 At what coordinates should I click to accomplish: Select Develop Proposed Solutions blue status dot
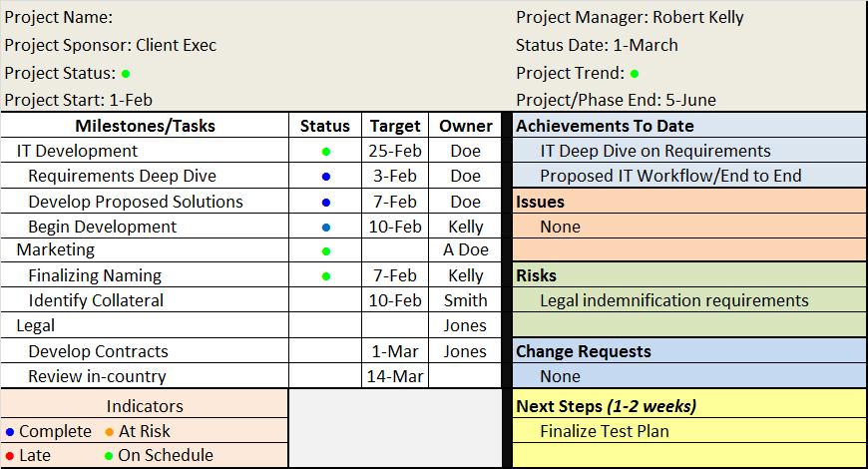click(x=326, y=203)
